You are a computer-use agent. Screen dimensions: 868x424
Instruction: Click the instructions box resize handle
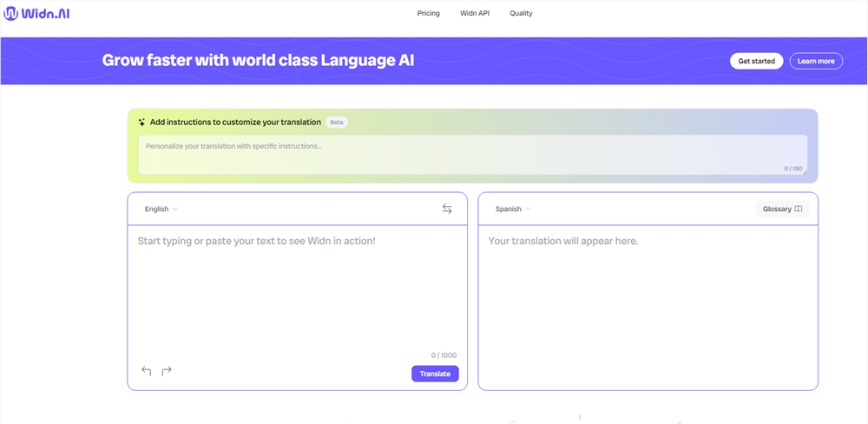tap(805, 171)
